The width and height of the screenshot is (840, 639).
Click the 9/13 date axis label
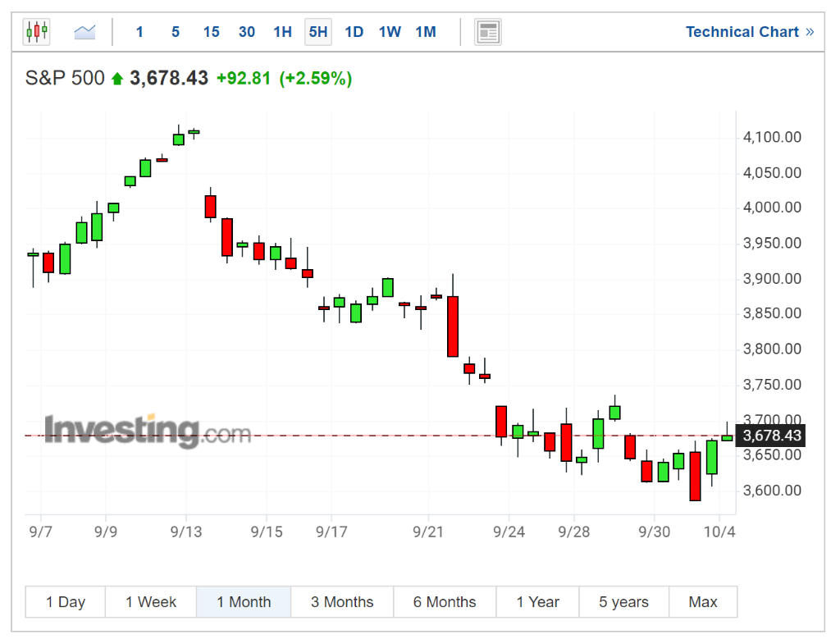point(186,532)
